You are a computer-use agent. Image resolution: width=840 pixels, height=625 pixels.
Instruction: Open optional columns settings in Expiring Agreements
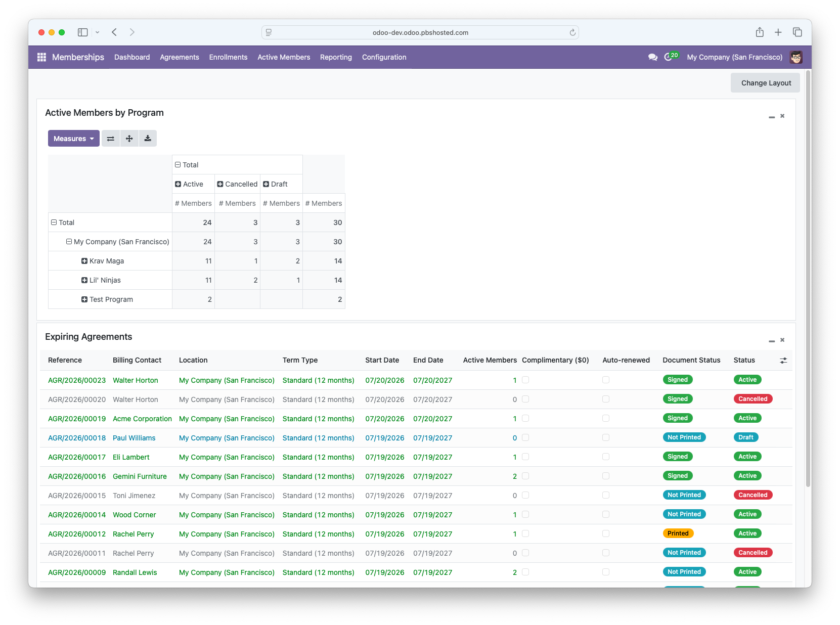click(x=783, y=361)
